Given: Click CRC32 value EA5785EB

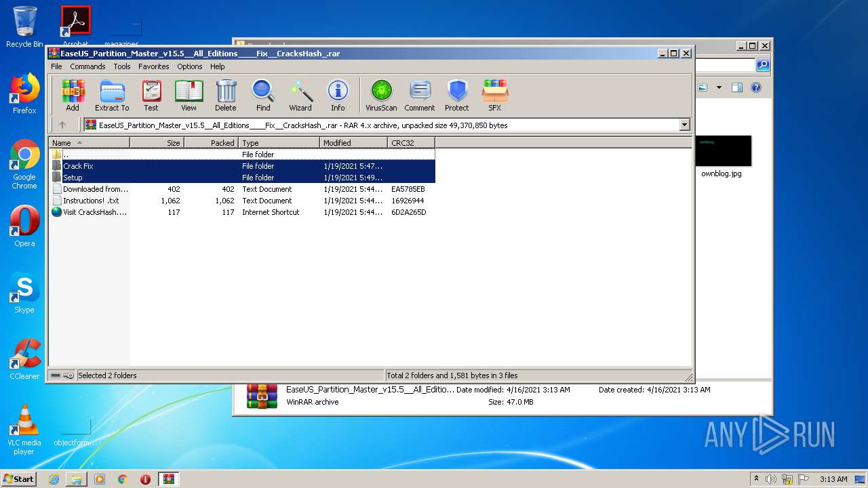Looking at the screenshot, I should (x=408, y=189).
